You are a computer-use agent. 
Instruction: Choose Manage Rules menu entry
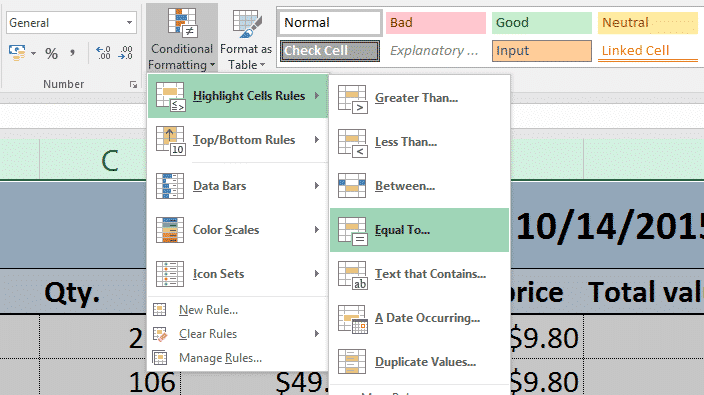238,358
